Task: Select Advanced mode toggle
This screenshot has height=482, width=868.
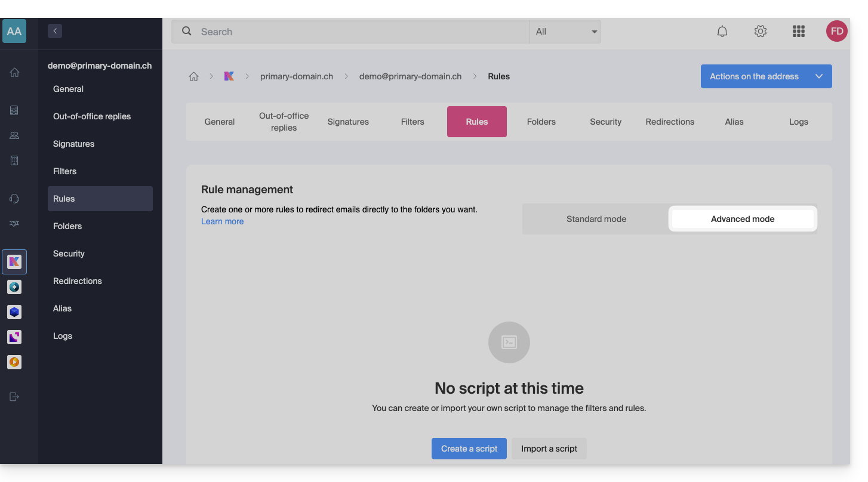Action: pyautogui.click(x=742, y=219)
